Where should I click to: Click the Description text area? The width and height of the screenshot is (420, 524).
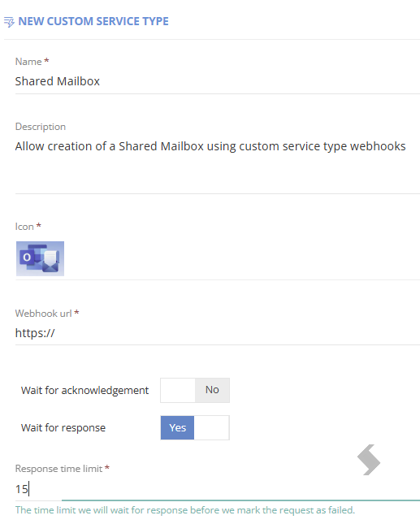point(218,166)
